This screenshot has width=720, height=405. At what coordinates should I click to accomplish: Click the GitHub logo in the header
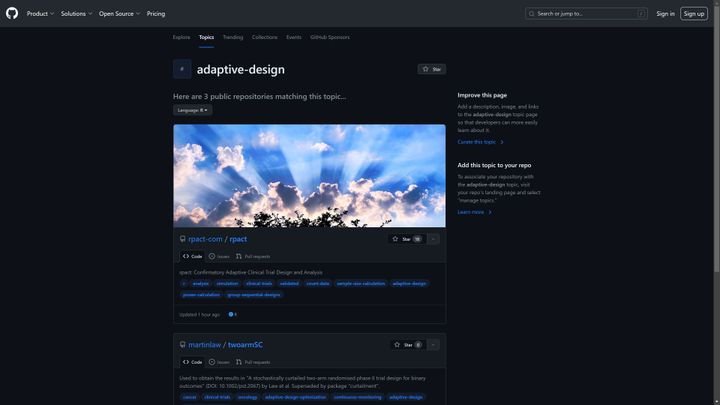click(12, 13)
